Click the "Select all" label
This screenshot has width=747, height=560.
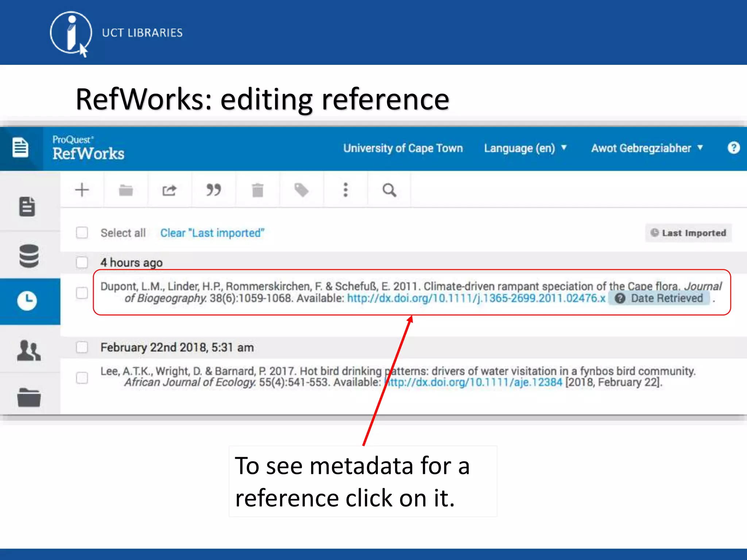123,233
